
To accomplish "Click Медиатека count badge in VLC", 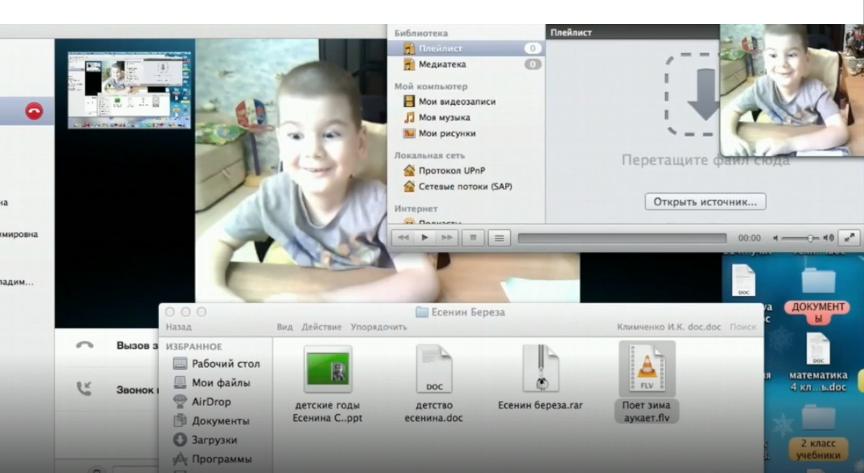I will (532, 64).
